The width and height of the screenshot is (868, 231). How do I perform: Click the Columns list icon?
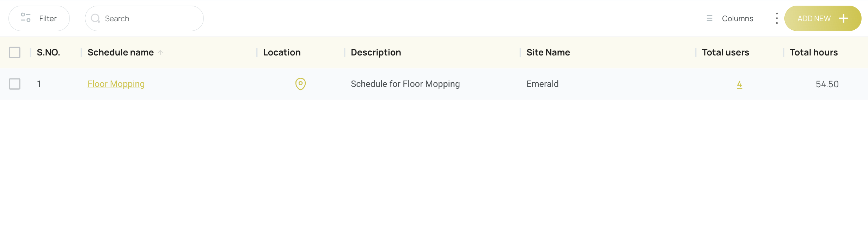pos(709,18)
